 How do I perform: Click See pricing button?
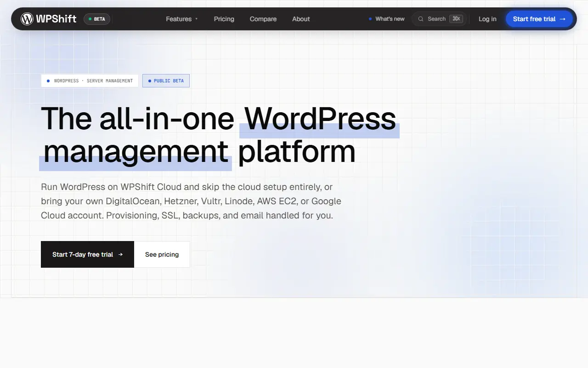[x=162, y=254]
